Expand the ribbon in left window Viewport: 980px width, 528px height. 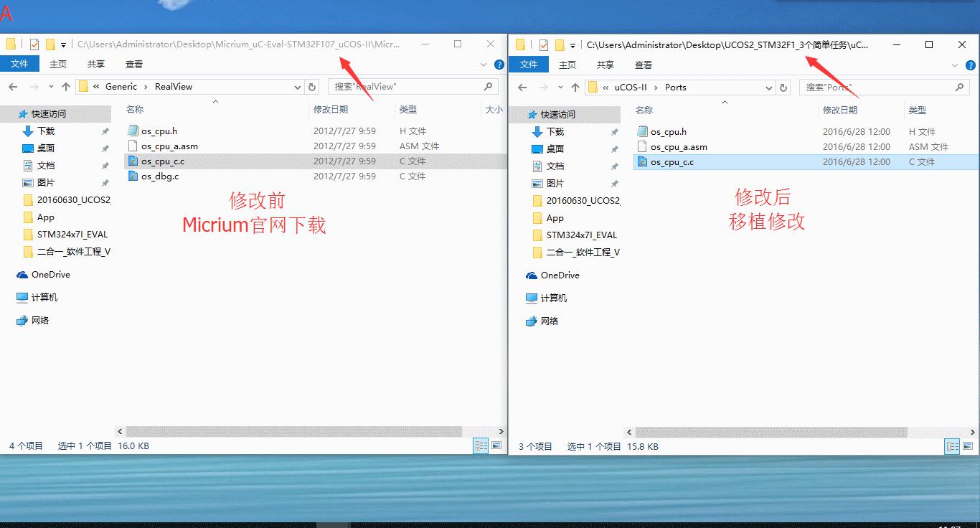click(485, 65)
